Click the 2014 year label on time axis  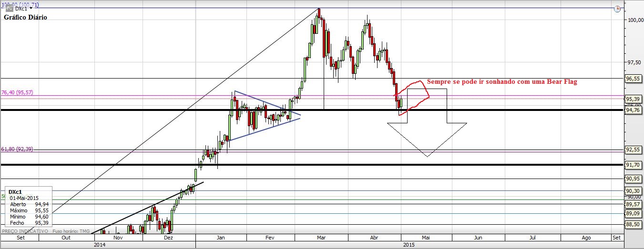[x=100, y=245]
